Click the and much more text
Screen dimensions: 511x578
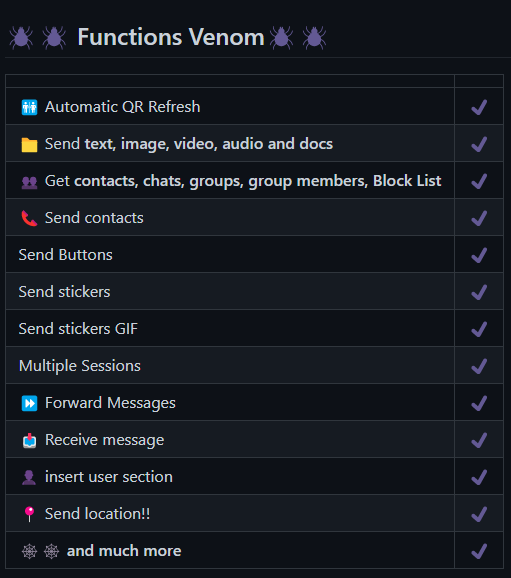[124, 551]
